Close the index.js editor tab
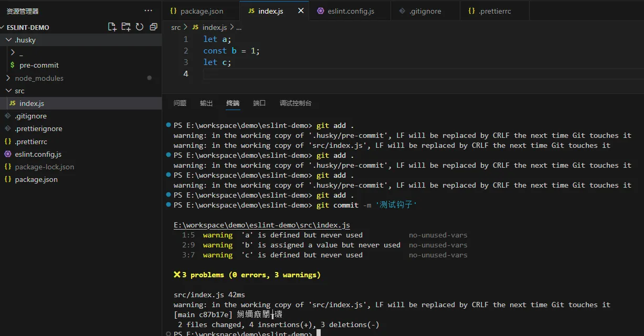Viewport: 644px width, 336px height. click(x=301, y=10)
